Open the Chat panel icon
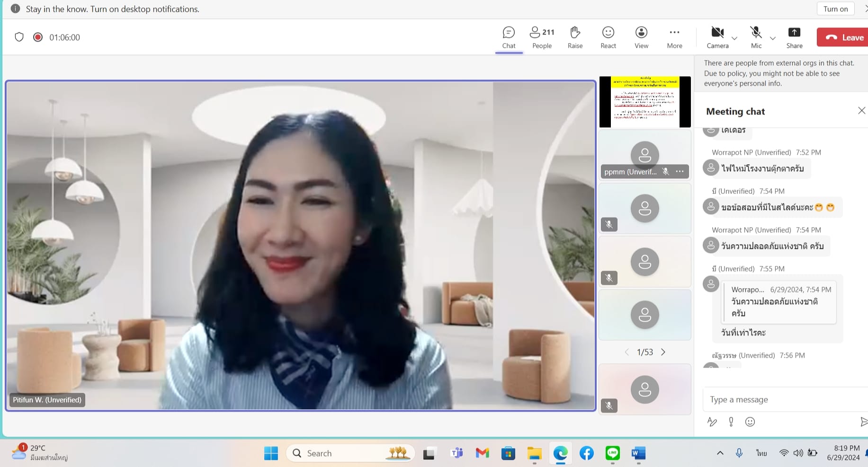The width and height of the screenshot is (868, 467). click(x=509, y=37)
